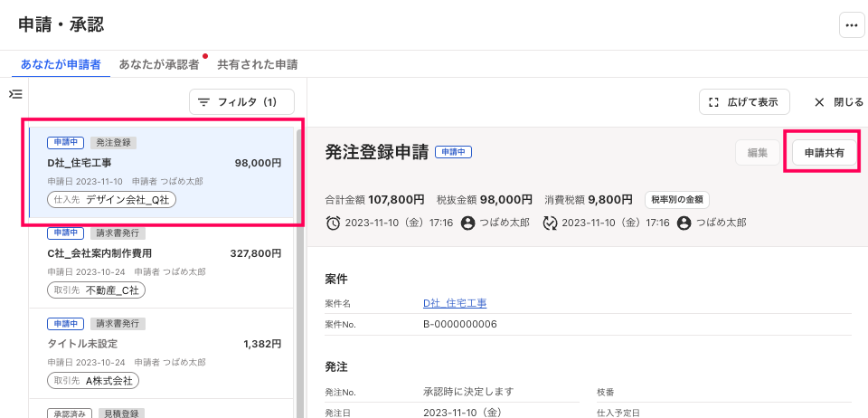Click the 発注登録 tag on first item
This screenshot has width=868, height=418.
(x=114, y=143)
